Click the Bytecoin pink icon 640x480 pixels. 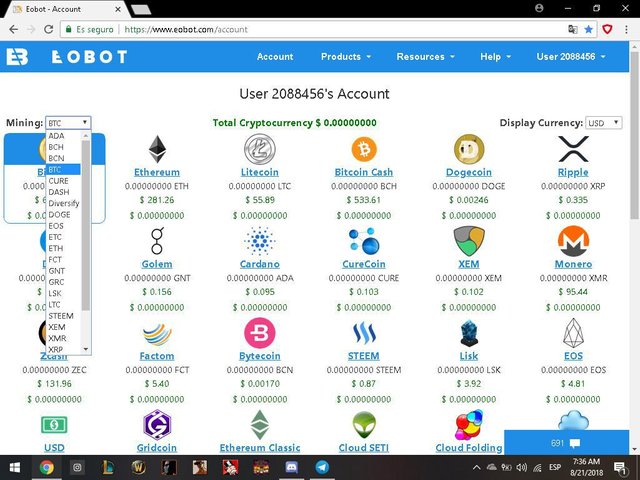260,333
